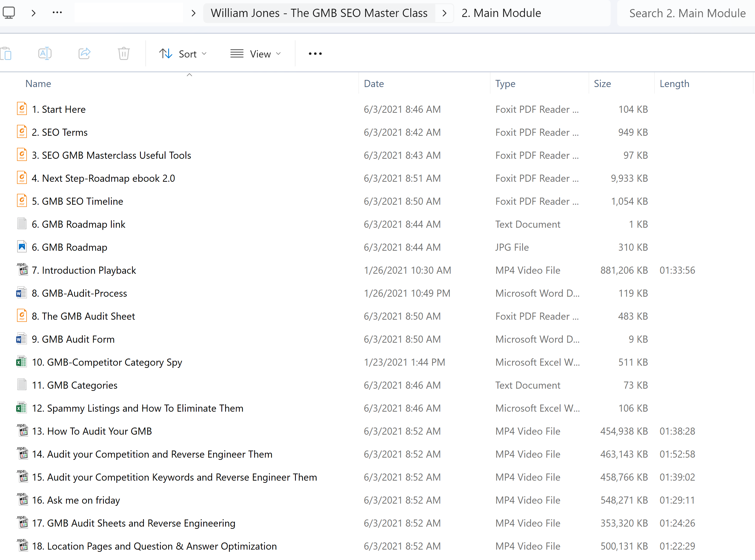Click the Share toolbar icon
This screenshot has width=755, height=560.
click(84, 54)
